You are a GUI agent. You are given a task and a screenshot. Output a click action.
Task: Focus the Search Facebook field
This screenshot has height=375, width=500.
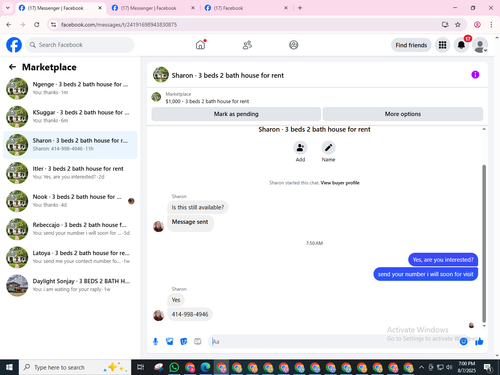point(80,45)
